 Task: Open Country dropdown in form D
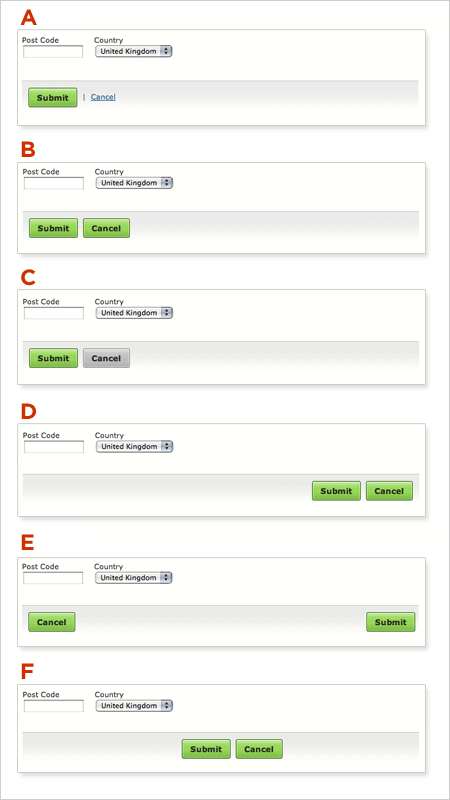coord(135,446)
